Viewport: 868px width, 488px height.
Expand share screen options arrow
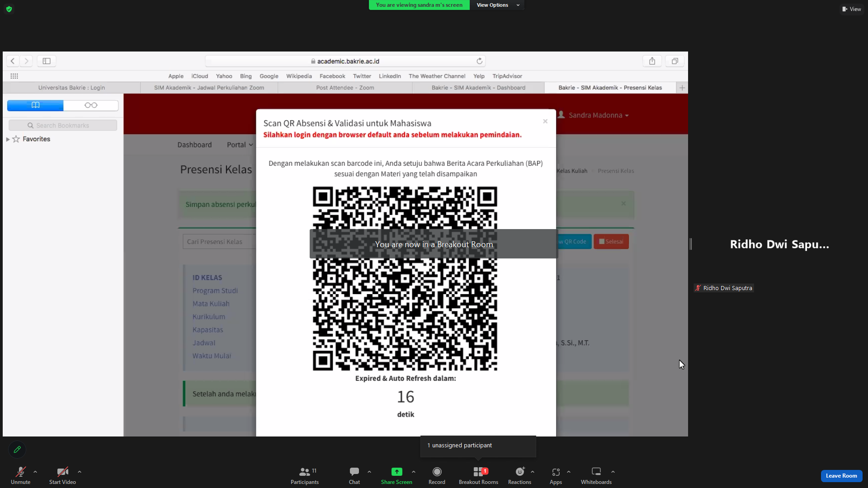tap(414, 472)
